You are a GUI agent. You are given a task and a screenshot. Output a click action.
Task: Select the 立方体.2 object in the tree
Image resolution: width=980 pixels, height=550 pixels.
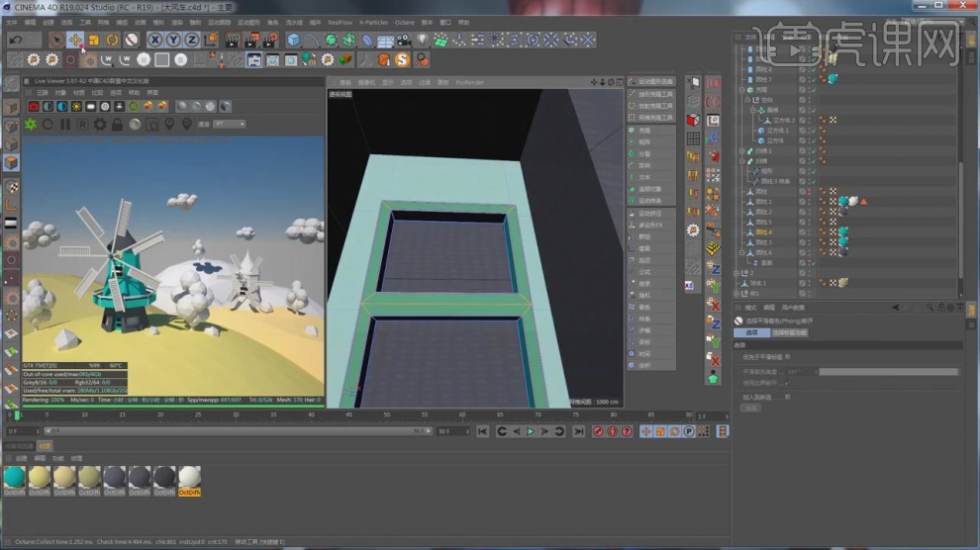[x=782, y=120]
